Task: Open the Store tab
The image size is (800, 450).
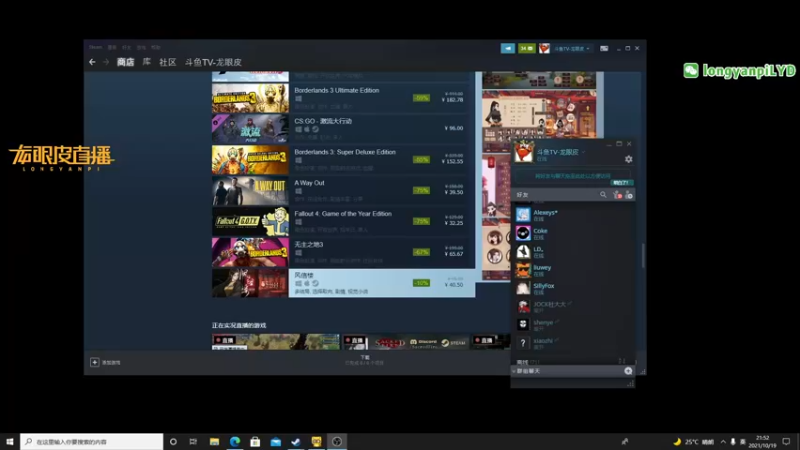Action: [126, 62]
